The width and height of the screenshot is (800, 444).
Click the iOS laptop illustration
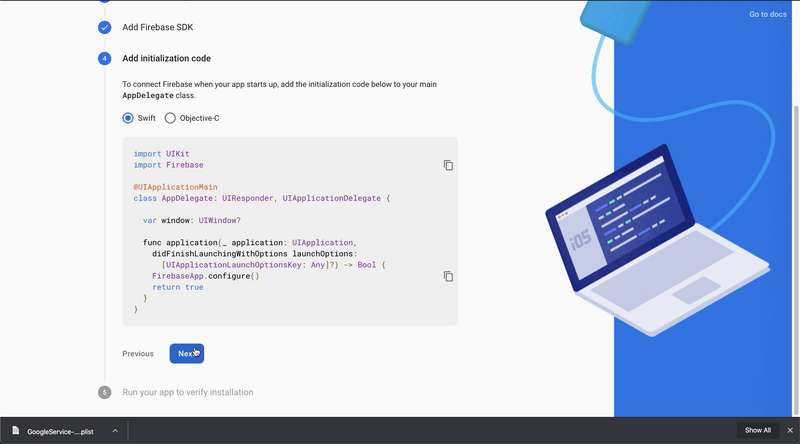click(x=657, y=240)
